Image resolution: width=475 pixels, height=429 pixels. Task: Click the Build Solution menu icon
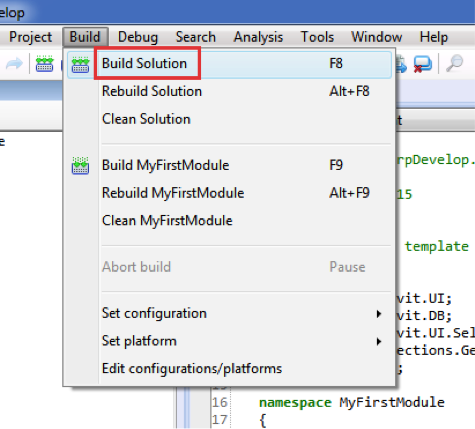coord(80,64)
